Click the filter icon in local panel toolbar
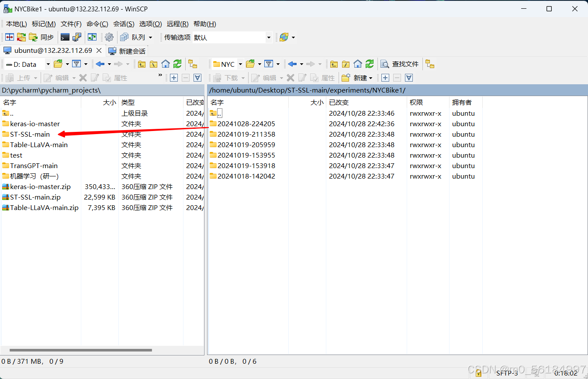The width and height of the screenshot is (588, 379). point(76,64)
